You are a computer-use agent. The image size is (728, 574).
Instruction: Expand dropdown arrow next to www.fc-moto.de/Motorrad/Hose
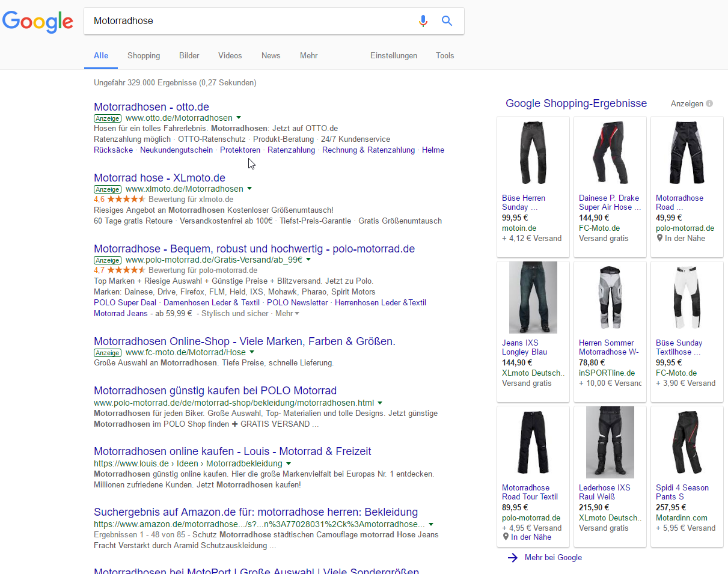point(252,352)
